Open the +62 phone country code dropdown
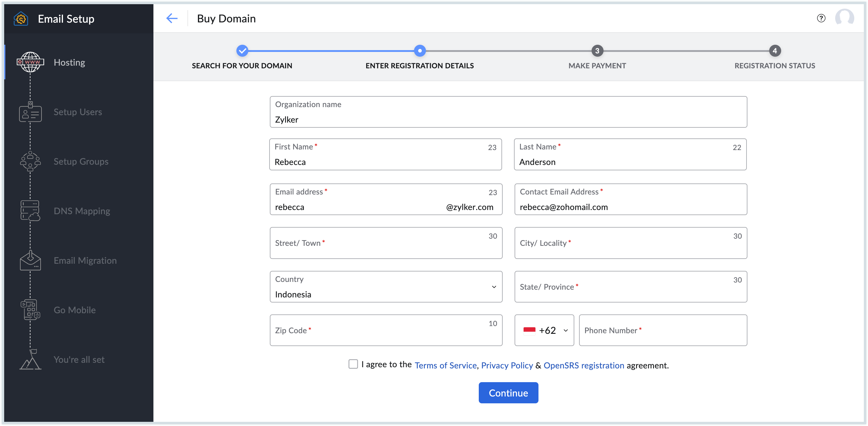Screen dimensions: 868x426 (x=565, y=330)
